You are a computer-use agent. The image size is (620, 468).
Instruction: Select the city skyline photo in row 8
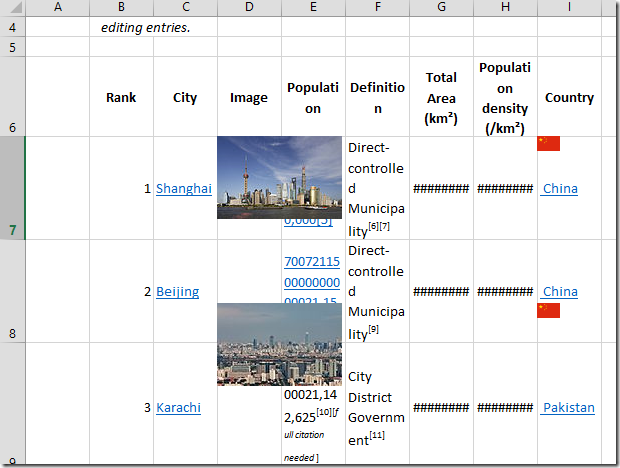coord(279,344)
